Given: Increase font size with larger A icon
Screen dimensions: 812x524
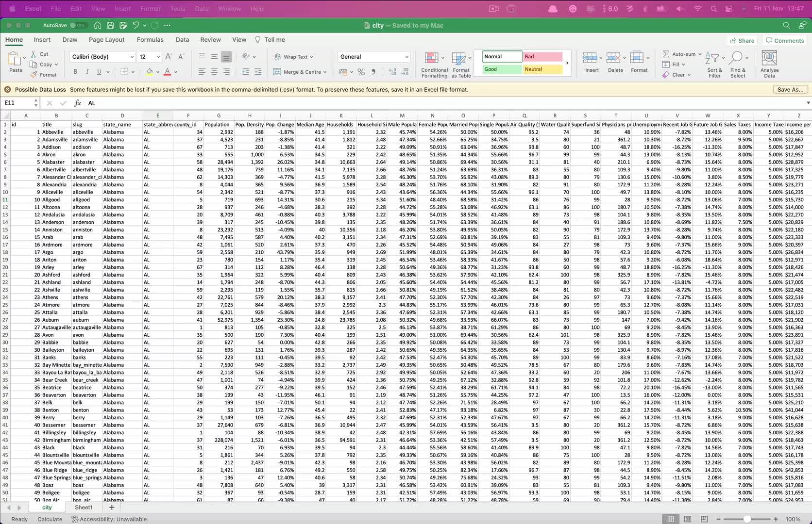Looking at the screenshot, I should tap(169, 57).
